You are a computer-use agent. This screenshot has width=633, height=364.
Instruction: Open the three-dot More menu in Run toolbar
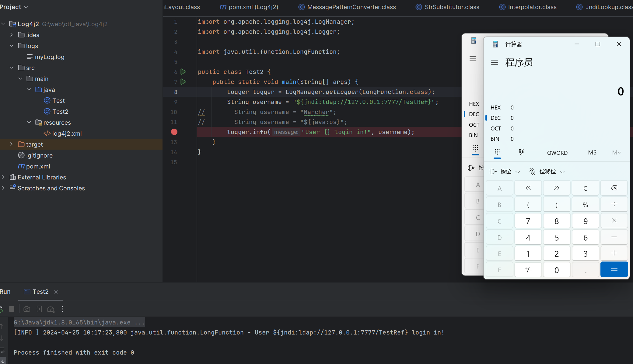tap(62, 309)
